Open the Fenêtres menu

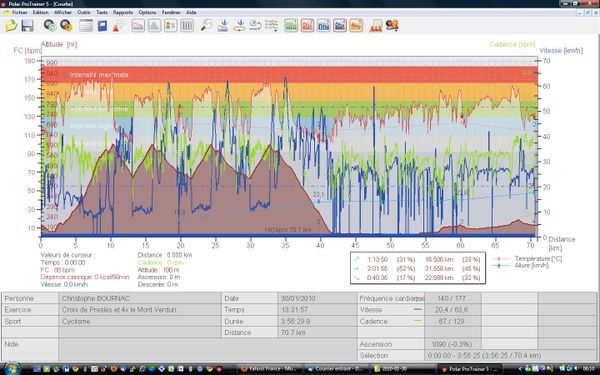(171, 12)
